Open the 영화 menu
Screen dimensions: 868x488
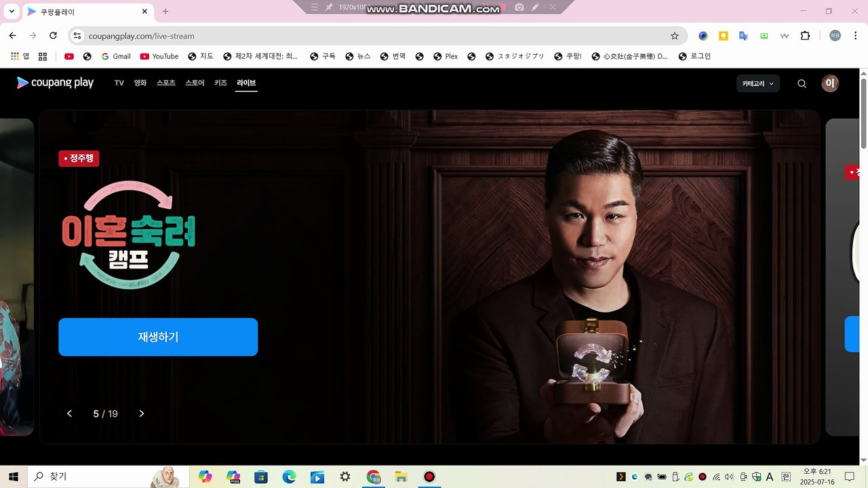pos(140,83)
